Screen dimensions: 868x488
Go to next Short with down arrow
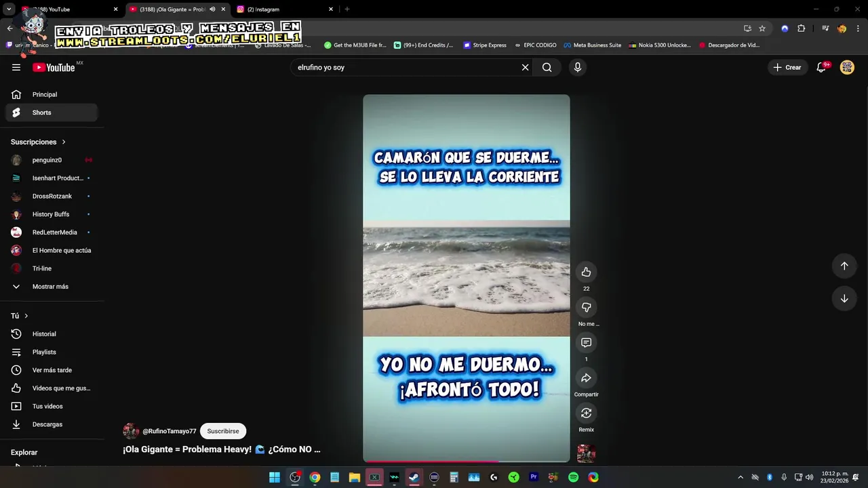[x=844, y=298]
